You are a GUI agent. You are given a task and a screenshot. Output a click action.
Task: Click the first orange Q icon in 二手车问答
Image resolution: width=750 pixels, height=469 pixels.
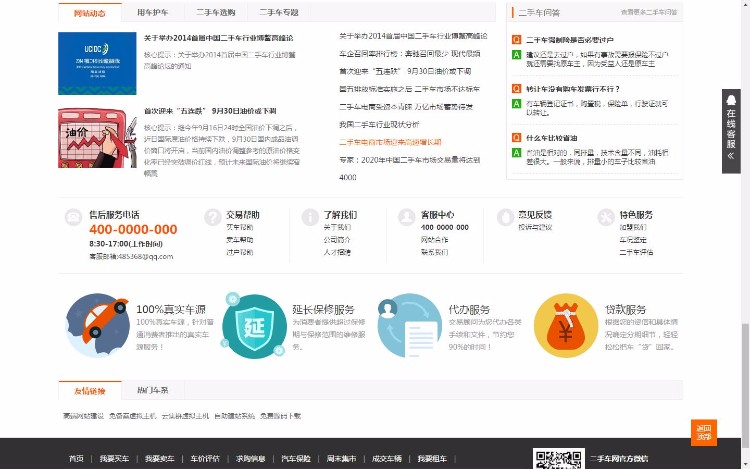(x=516, y=40)
